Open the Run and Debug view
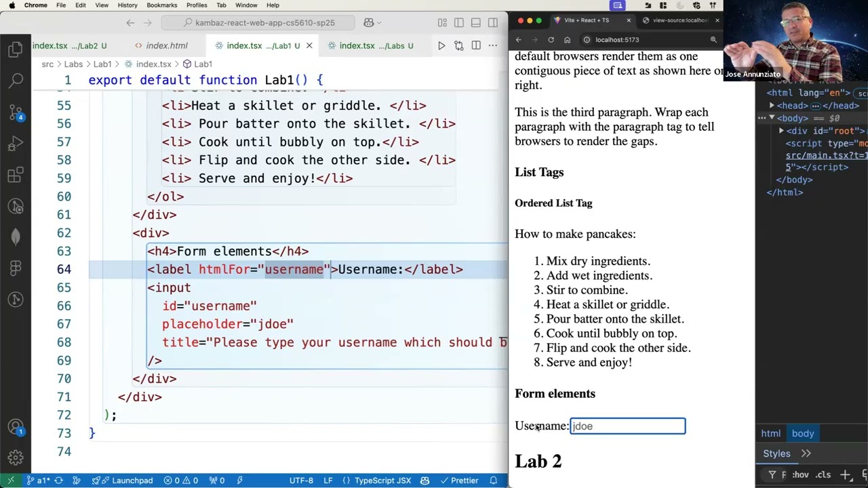This screenshot has width=868, height=488. click(16, 144)
